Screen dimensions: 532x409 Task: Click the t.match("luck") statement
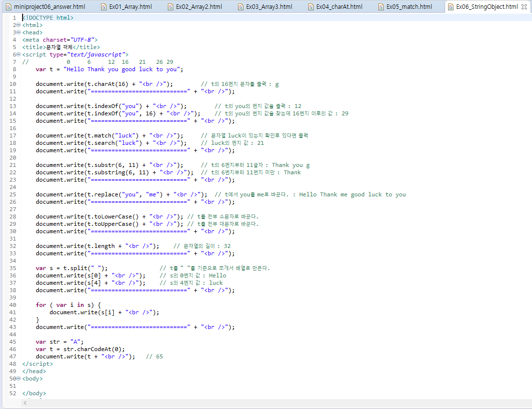point(109,136)
